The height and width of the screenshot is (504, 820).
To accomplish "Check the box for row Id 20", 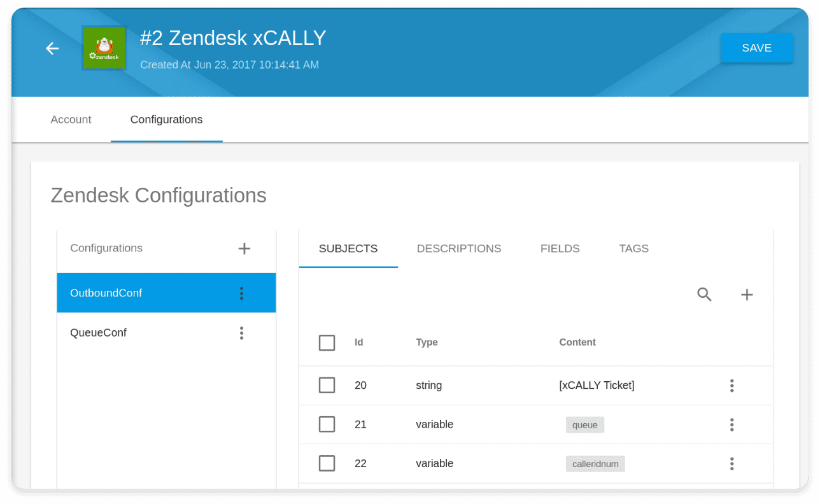I will [327, 386].
